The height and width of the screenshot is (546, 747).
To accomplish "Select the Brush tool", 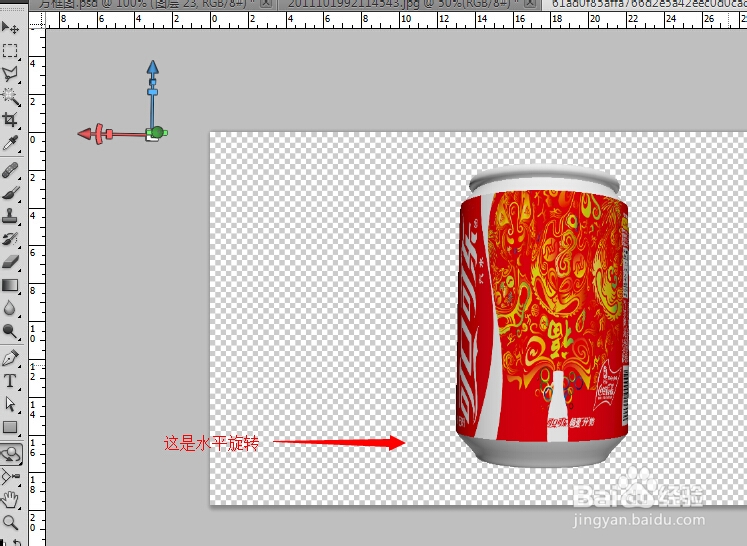I will coord(10,192).
